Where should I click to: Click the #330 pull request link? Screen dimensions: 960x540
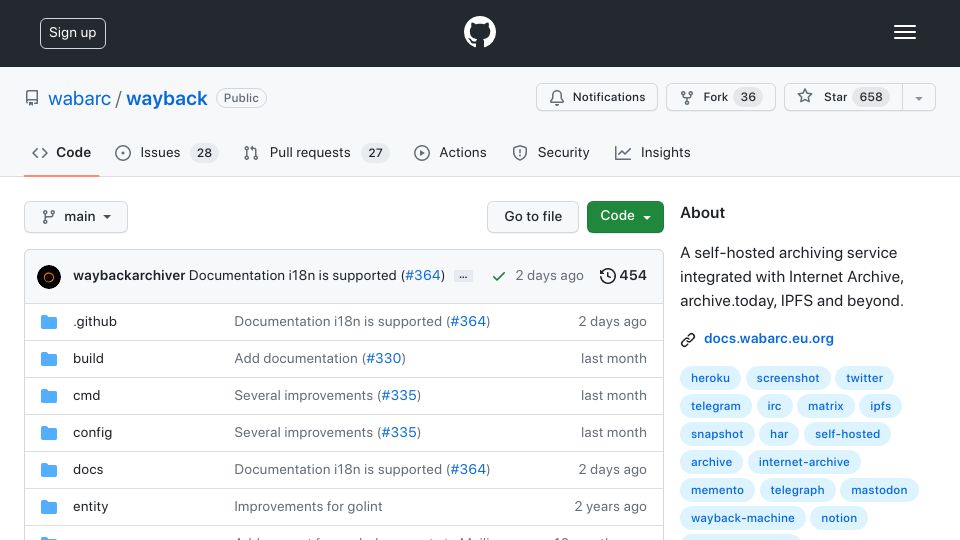pos(384,358)
